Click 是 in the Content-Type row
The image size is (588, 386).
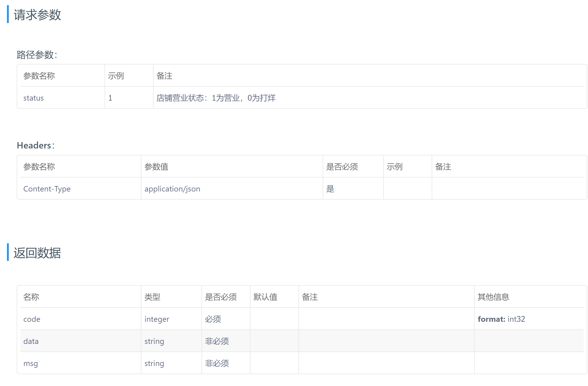click(330, 189)
